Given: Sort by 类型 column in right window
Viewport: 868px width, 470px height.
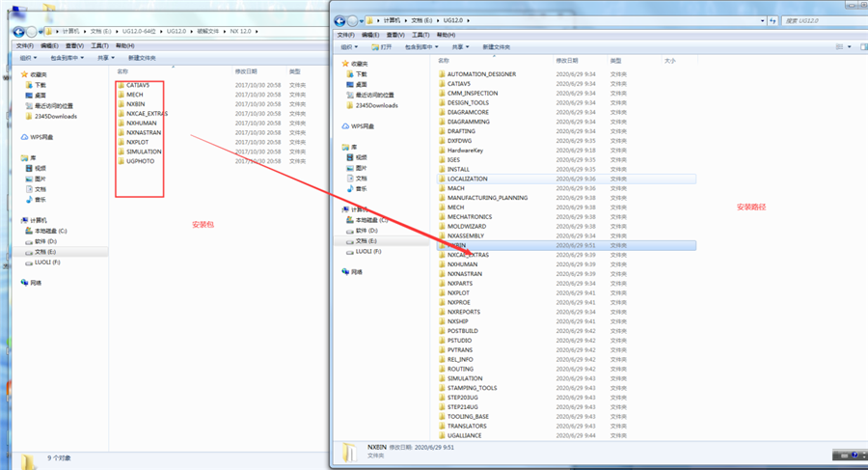Looking at the screenshot, I should point(615,61).
